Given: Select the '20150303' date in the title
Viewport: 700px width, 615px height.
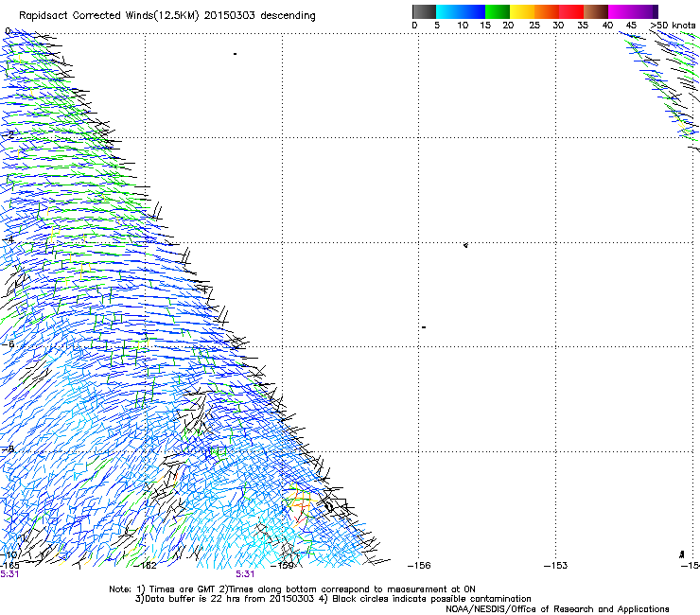Looking at the screenshot, I should [230, 16].
